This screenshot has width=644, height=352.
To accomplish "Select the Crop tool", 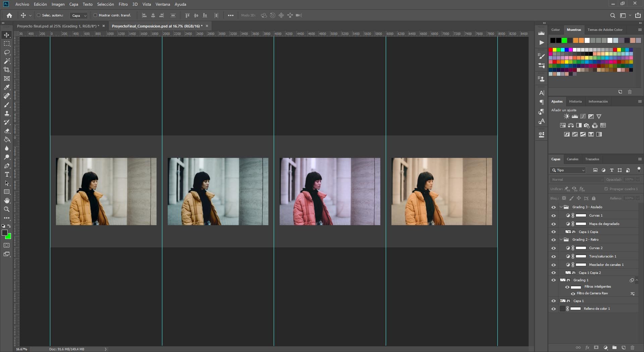I will coord(7,70).
